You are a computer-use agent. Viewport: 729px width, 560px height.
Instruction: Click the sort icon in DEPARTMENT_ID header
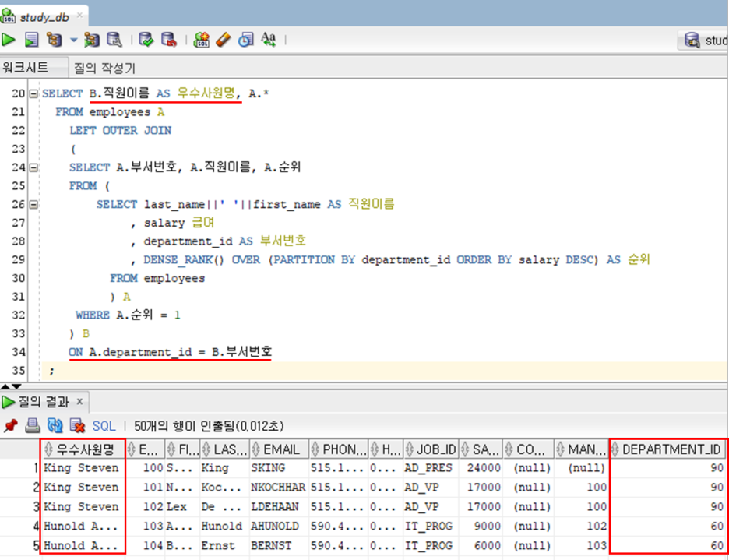pos(615,449)
